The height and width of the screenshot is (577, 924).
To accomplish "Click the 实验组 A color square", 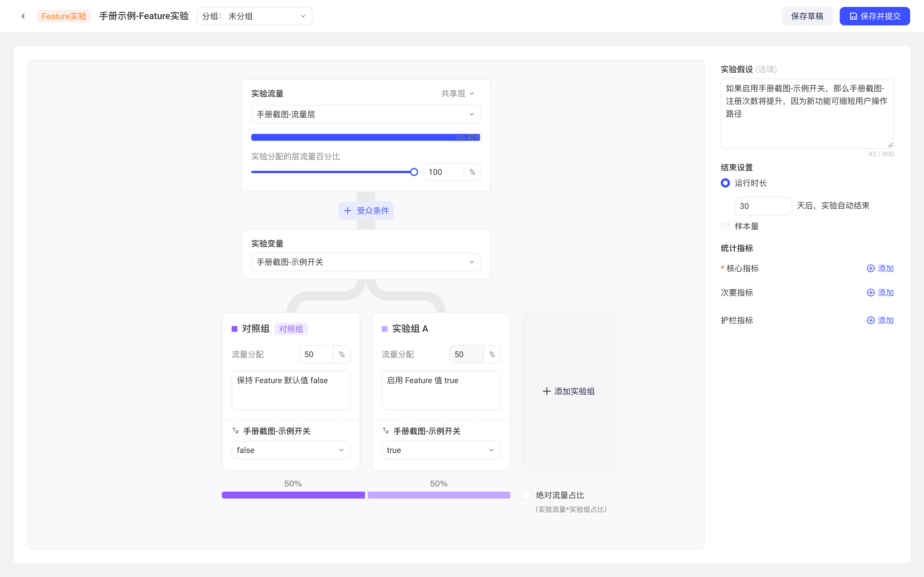I will pyautogui.click(x=385, y=329).
